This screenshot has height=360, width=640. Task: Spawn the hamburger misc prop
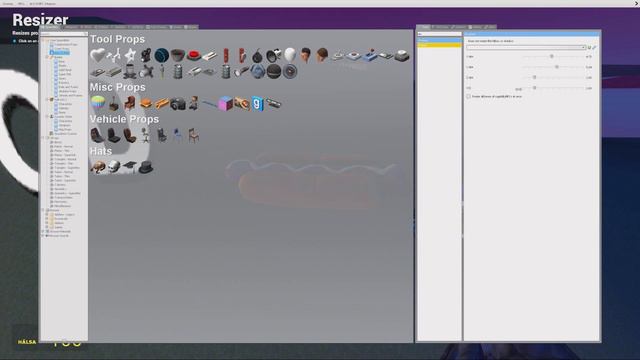point(146,103)
